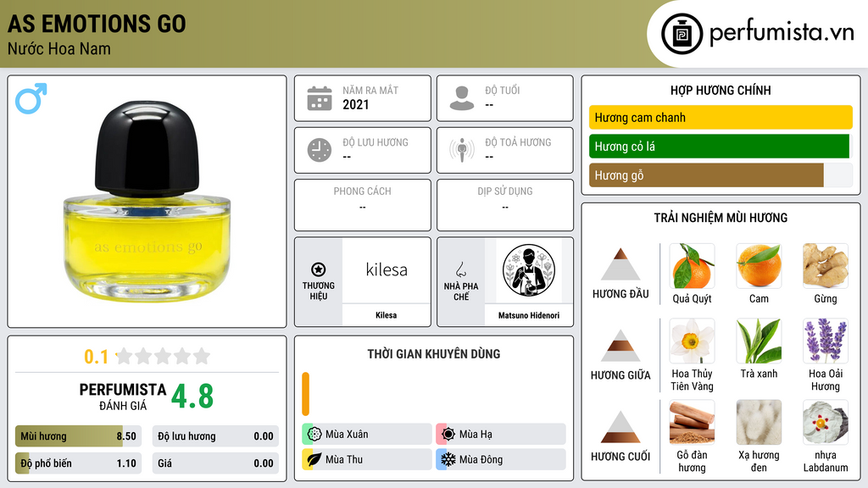Click the Độ lưu hương 0.00 rating bar

(x=215, y=436)
